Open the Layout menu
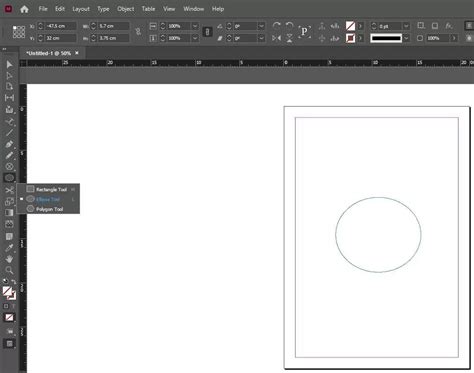This screenshot has height=373, width=474. coord(81,9)
